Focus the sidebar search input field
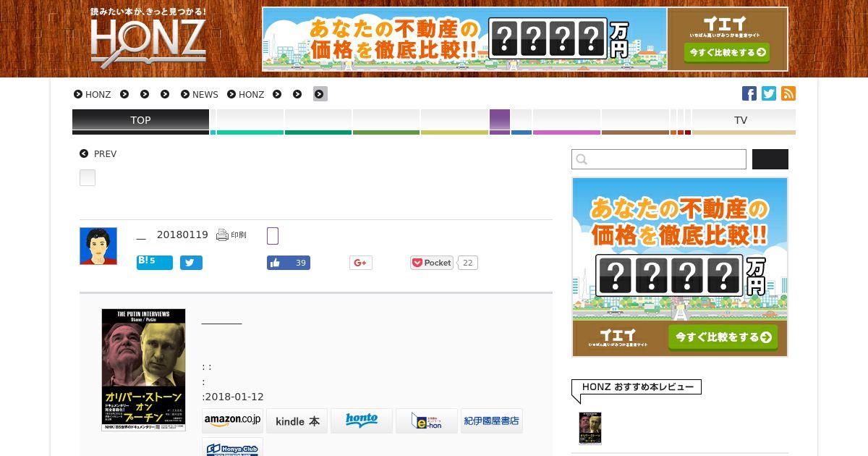 (x=659, y=159)
